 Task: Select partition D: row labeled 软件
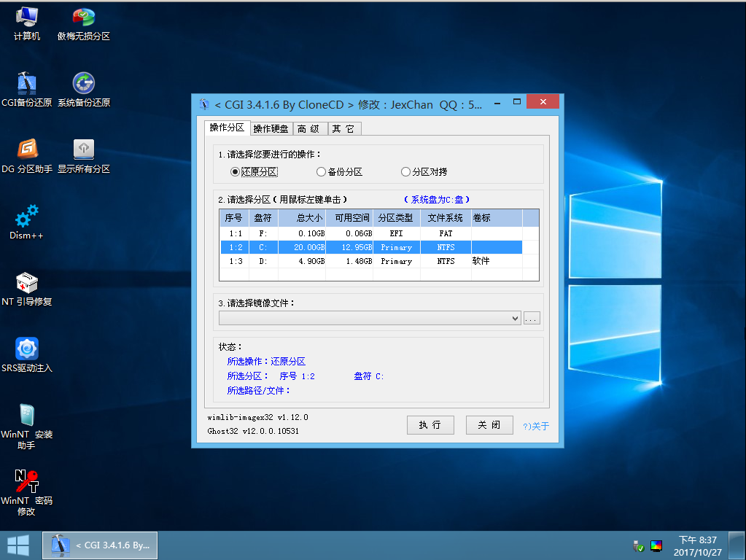click(379, 261)
